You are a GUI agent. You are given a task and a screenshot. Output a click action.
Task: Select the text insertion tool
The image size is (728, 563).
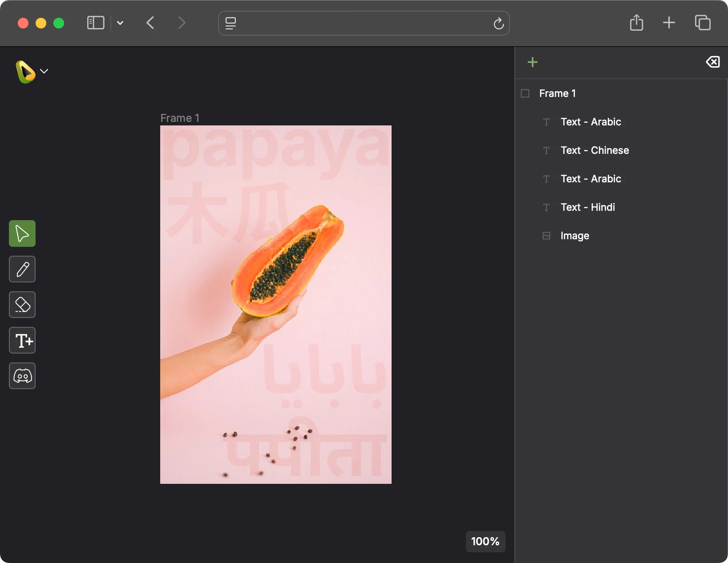tap(22, 340)
